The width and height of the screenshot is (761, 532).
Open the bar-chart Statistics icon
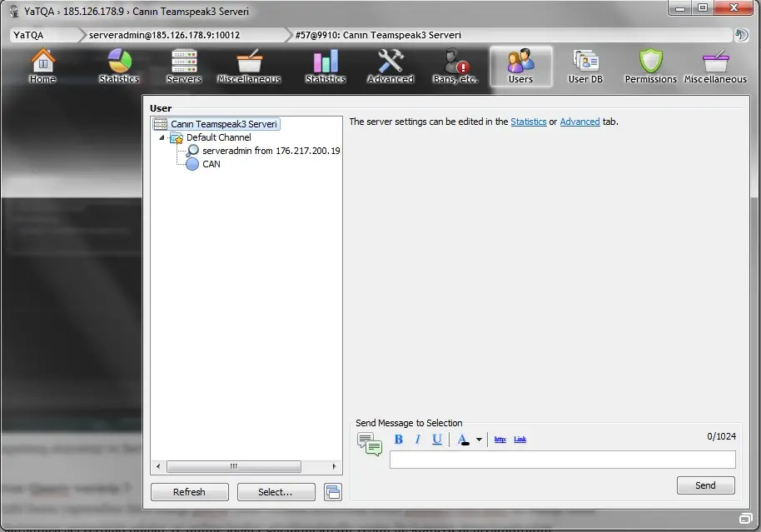pyautogui.click(x=326, y=67)
